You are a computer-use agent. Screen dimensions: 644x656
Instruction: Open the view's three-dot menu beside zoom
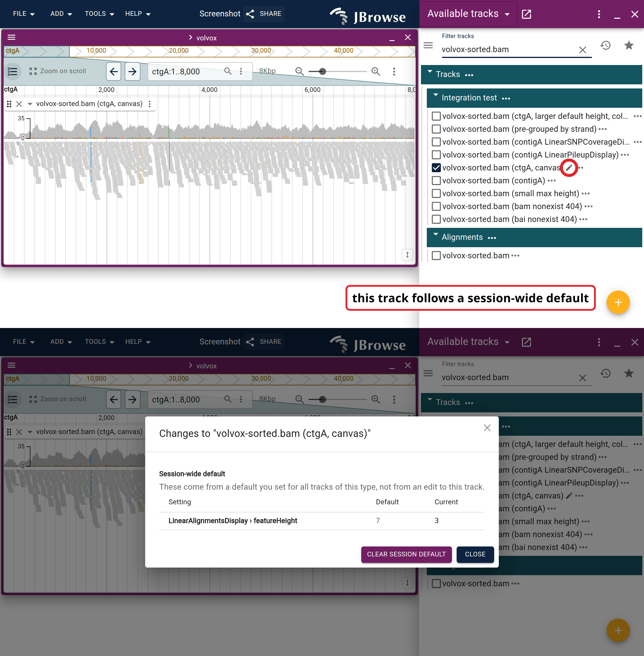click(x=394, y=71)
